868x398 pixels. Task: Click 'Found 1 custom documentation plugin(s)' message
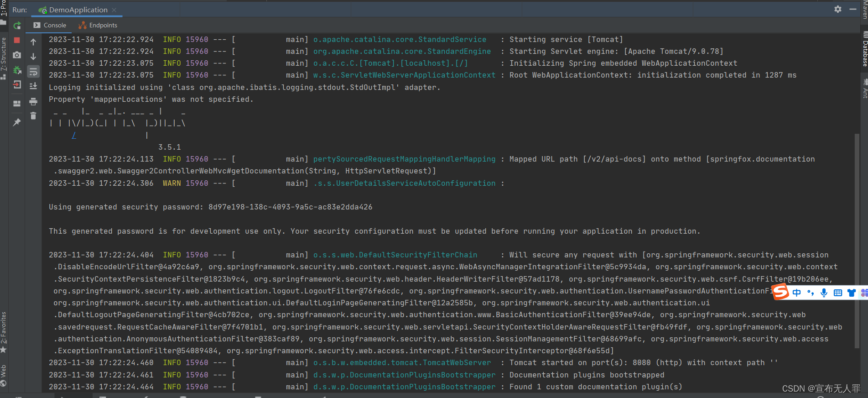pyautogui.click(x=596, y=387)
